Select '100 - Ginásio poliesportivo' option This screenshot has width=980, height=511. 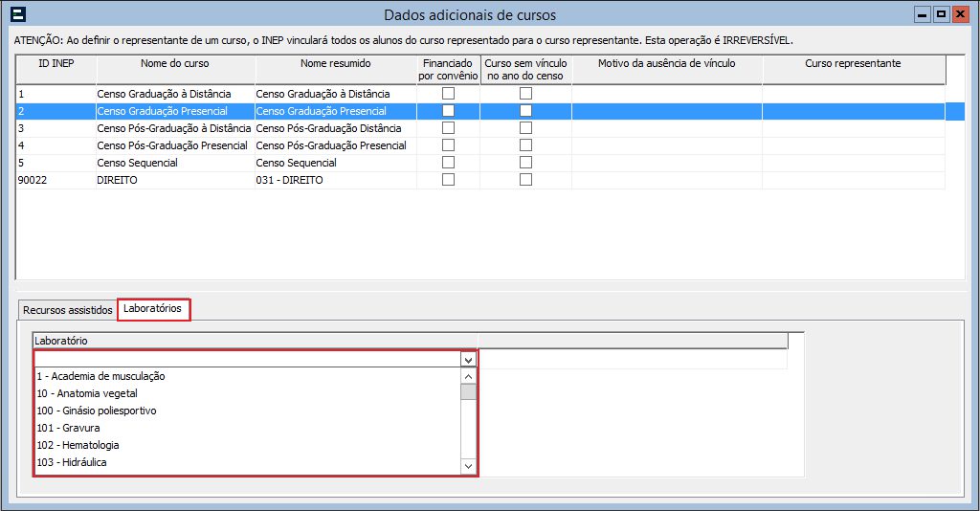[248, 411]
